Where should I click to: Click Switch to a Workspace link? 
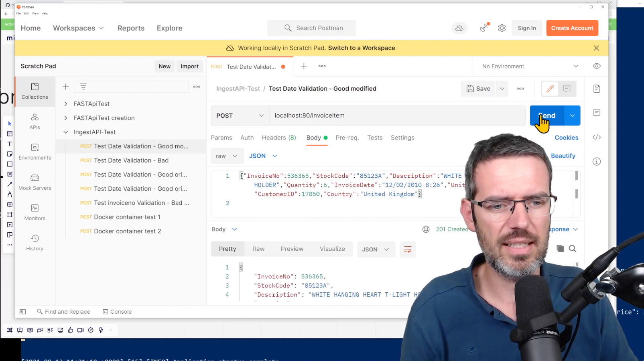click(x=362, y=48)
